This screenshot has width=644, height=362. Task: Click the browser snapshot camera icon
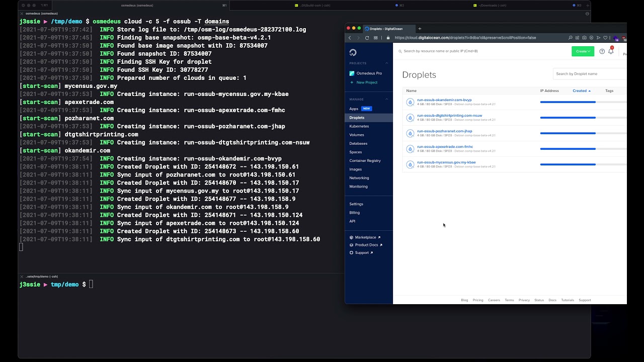[x=584, y=38]
